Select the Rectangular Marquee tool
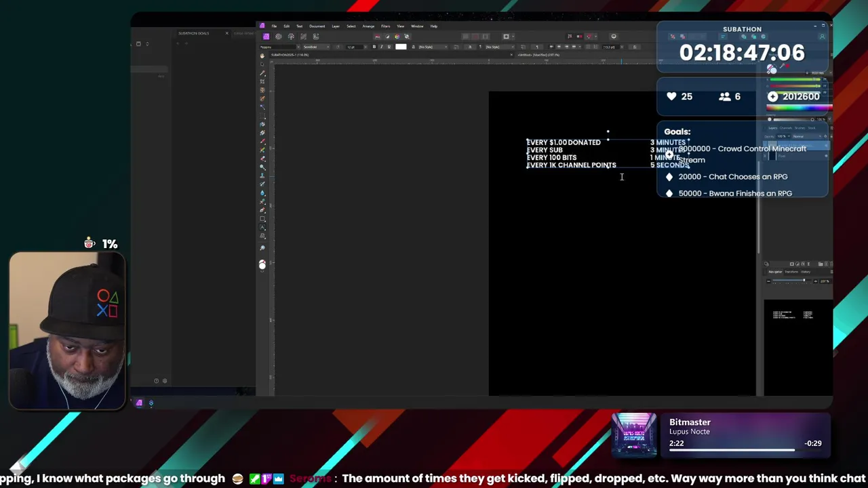The height and width of the screenshot is (488, 868). (x=262, y=115)
